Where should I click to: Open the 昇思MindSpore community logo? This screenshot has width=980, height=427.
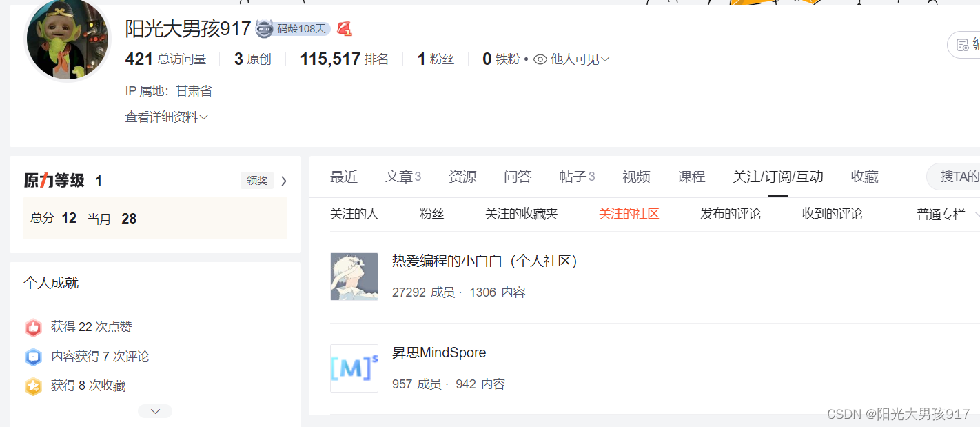coord(354,368)
